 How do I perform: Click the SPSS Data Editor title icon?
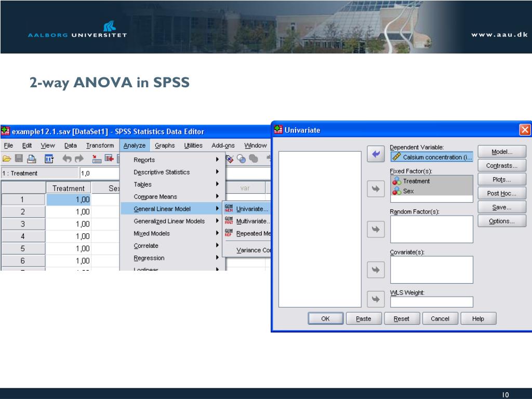5,130
